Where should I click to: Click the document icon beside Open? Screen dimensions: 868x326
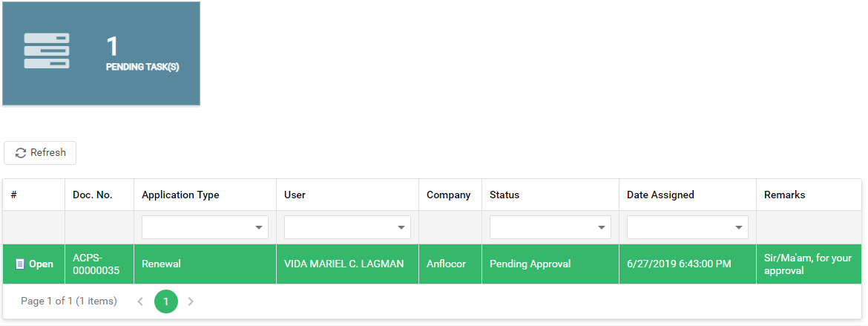point(20,264)
